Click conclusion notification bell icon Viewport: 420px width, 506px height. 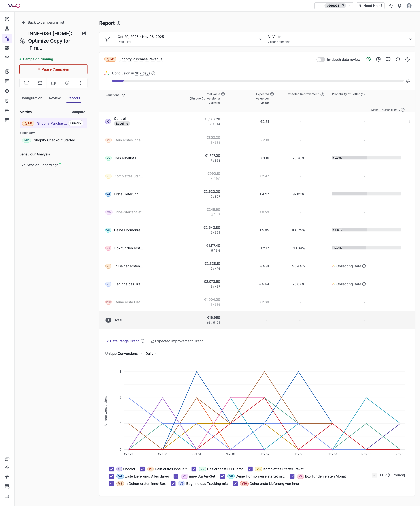(x=408, y=81)
